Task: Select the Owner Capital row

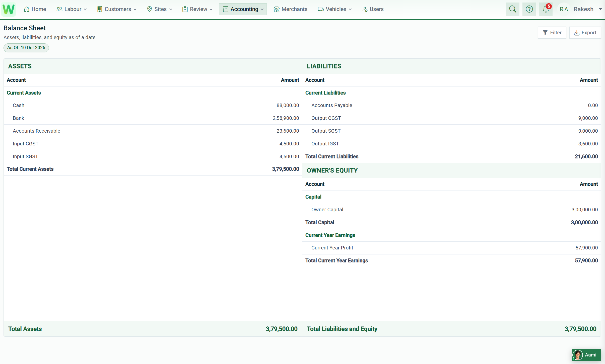Action: pyautogui.click(x=451, y=210)
